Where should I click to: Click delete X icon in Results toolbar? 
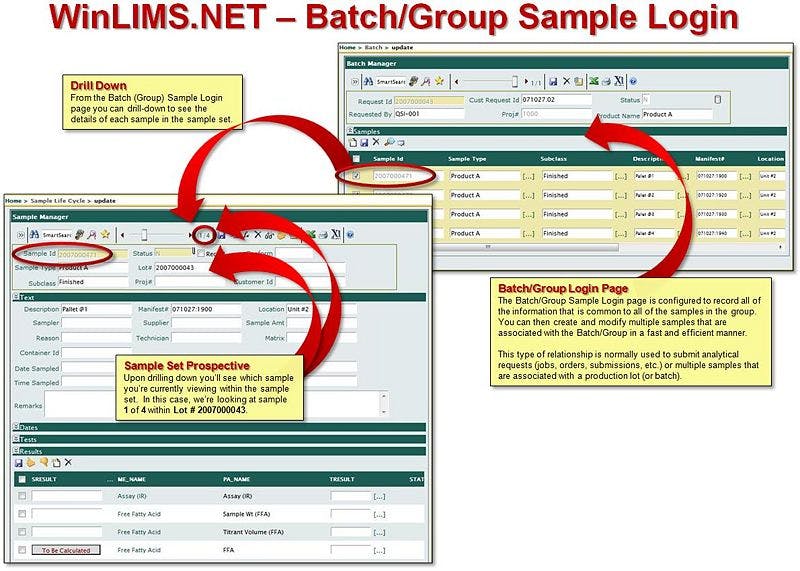(68, 462)
